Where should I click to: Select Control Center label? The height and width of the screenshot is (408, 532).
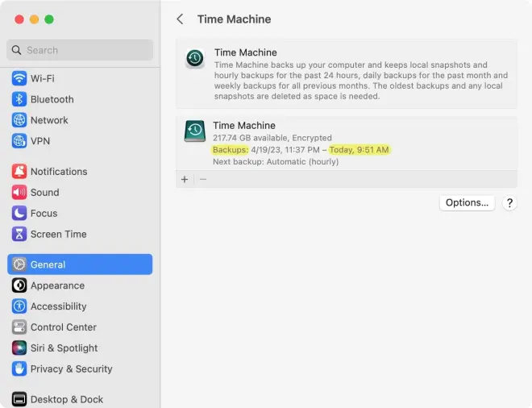tap(64, 327)
